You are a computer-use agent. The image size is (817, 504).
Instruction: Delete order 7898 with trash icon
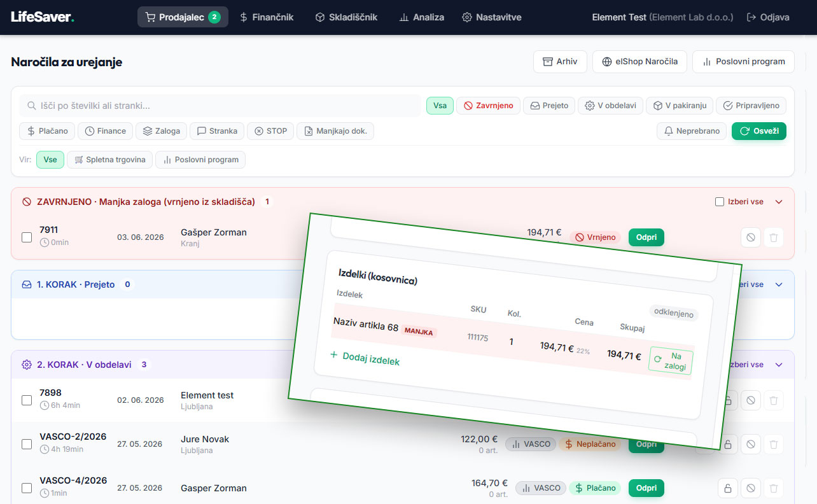click(774, 400)
